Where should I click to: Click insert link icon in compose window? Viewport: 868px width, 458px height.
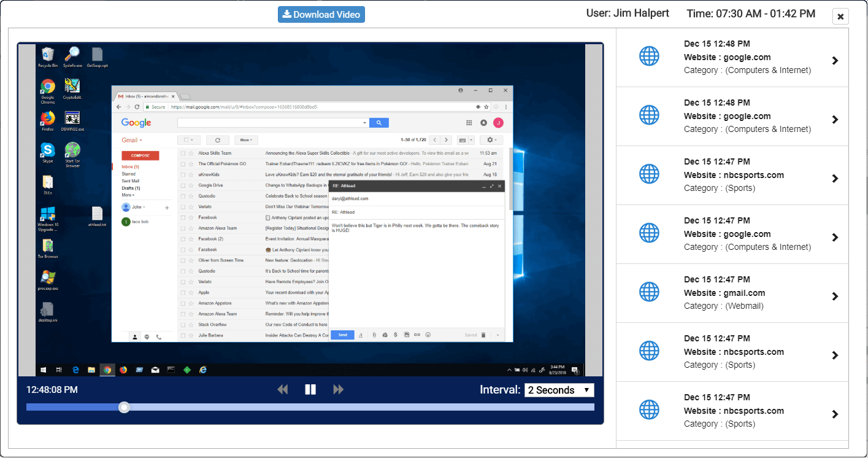[x=417, y=335]
